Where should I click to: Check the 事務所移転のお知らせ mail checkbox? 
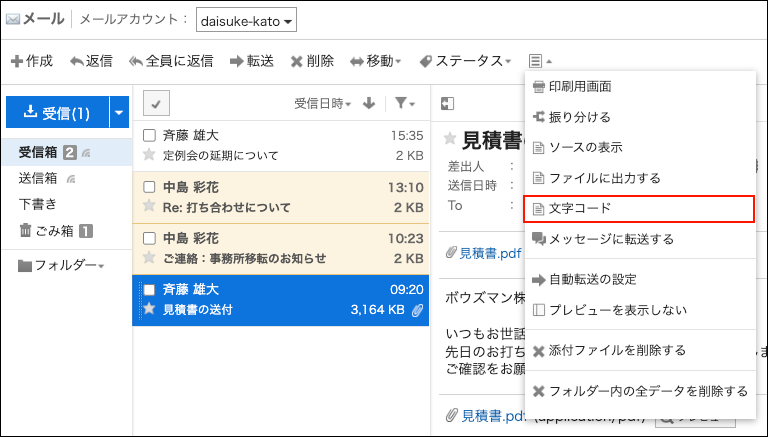(149, 238)
